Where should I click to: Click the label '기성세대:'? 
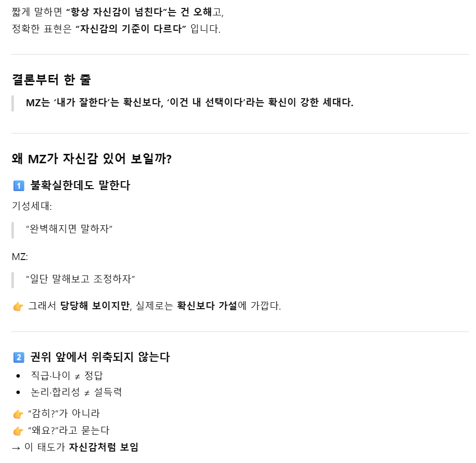(31, 205)
